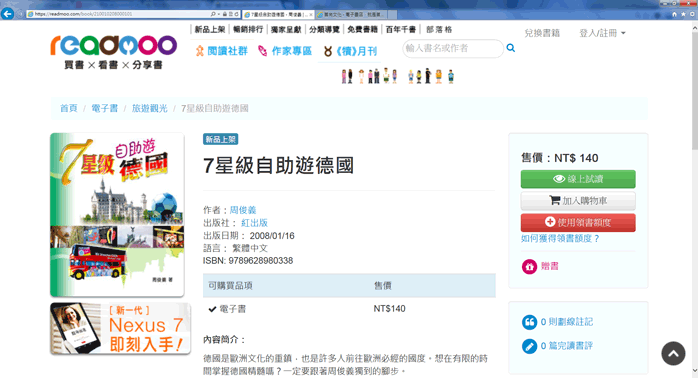Click the browser forward arrow button
The width and height of the screenshot is (698, 378).
20,14
